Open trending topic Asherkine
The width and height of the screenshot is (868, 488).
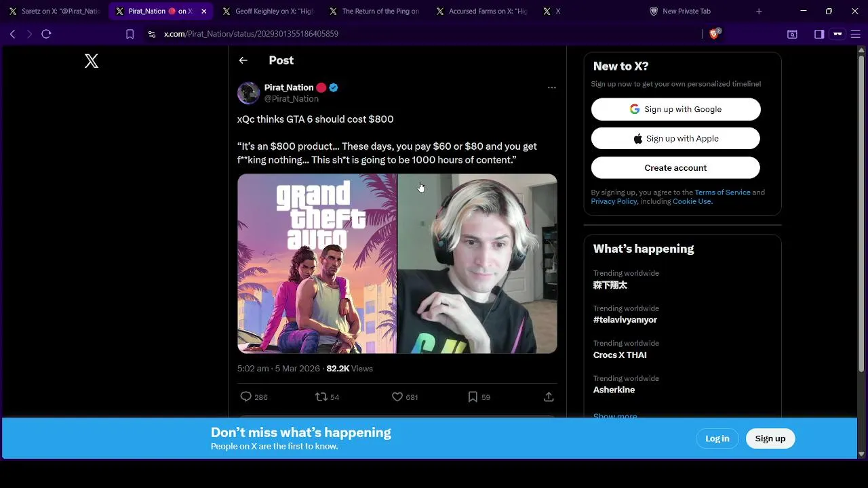pyautogui.click(x=614, y=390)
